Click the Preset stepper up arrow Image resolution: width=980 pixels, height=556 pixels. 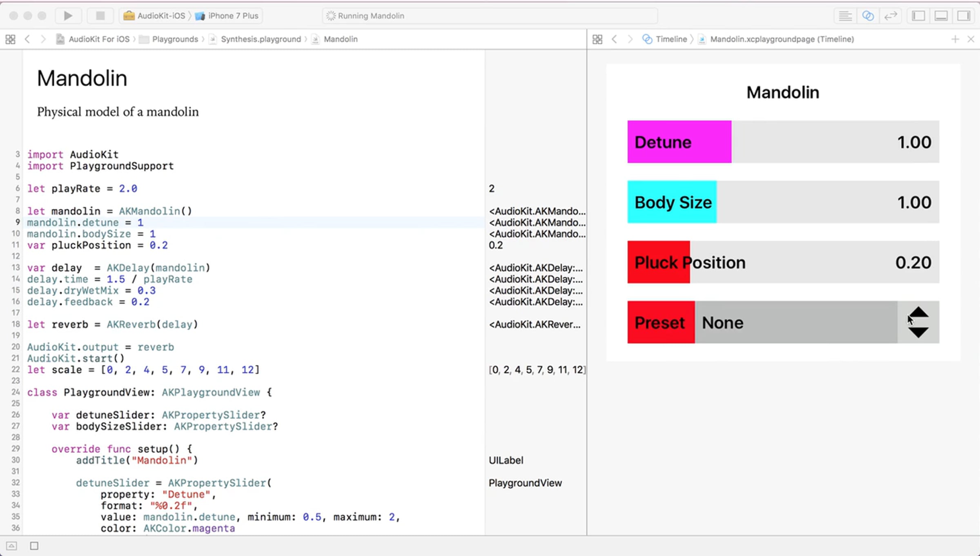point(918,313)
